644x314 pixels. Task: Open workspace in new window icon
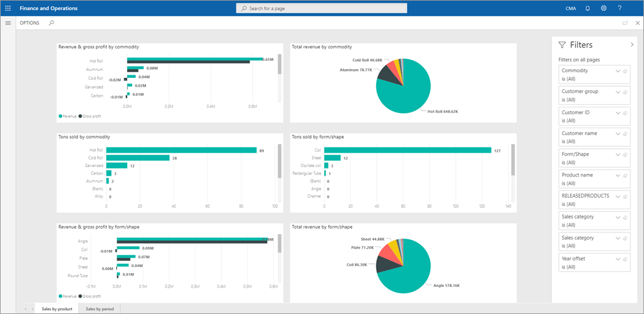coord(625,23)
